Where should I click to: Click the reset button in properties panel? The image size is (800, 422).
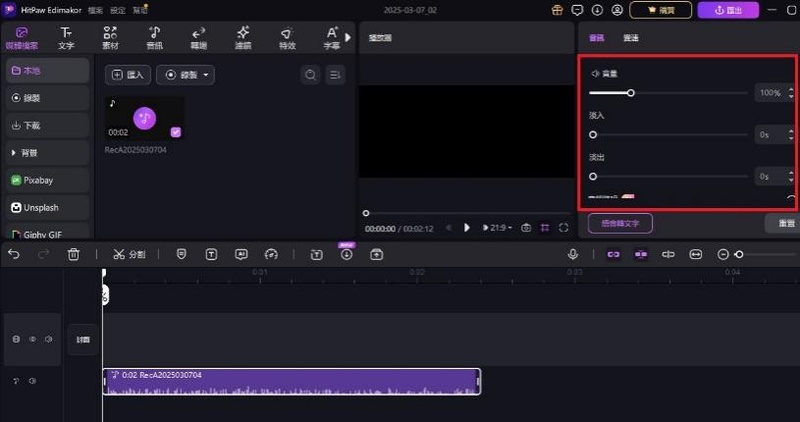pos(783,224)
